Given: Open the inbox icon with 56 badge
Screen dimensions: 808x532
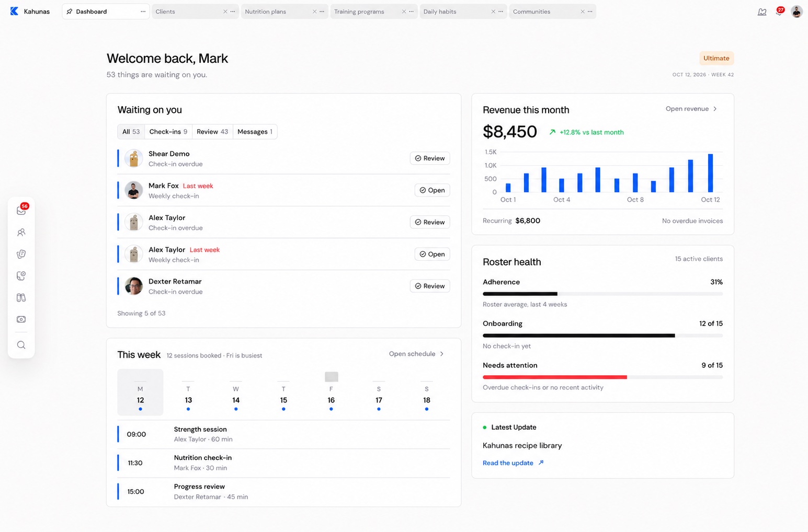Looking at the screenshot, I should (x=21, y=210).
